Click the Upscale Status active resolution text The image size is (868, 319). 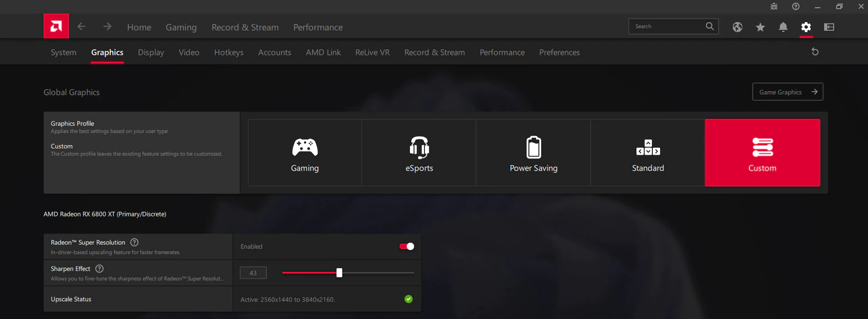click(288, 300)
